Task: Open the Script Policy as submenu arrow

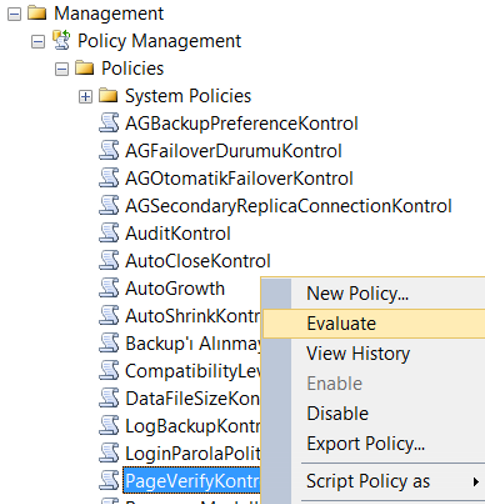Action: click(476, 482)
